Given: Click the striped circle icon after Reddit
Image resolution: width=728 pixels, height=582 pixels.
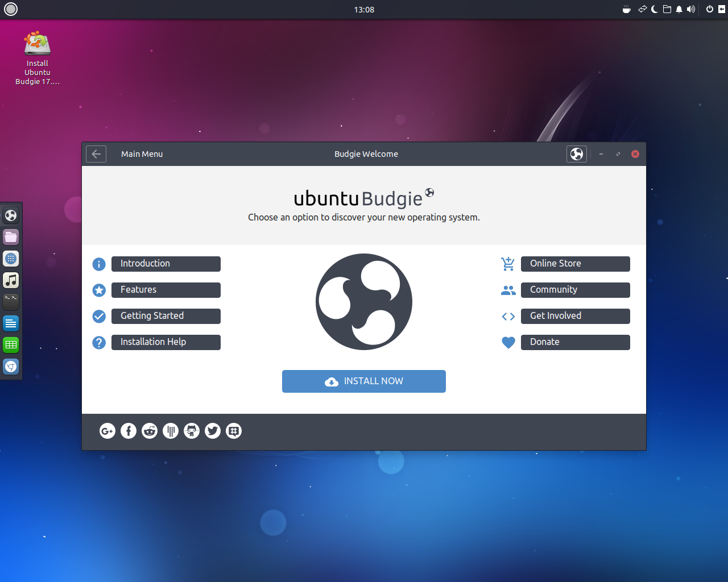Looking at the screenshot, I should [171, 431].
